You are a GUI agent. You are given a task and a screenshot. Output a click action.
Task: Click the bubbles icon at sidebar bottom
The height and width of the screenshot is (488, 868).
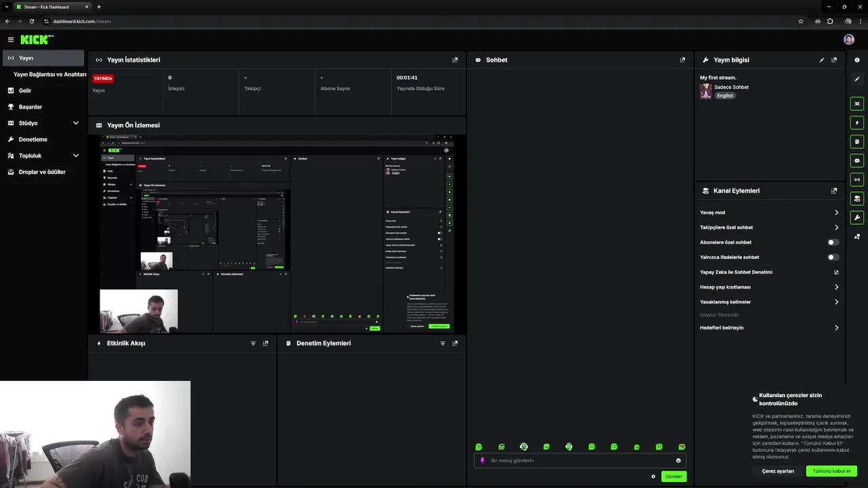(x=857, y=237)
